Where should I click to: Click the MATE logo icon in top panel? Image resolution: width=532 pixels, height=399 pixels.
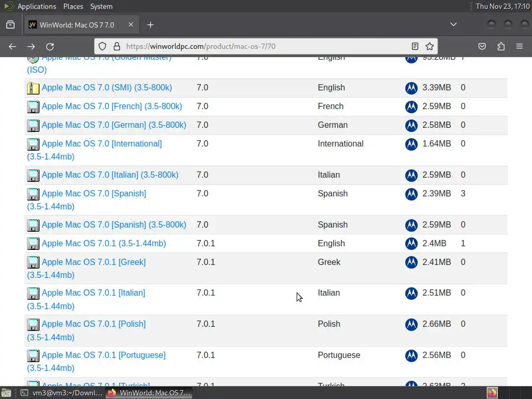pyautogui.click(x=9, y=6)
